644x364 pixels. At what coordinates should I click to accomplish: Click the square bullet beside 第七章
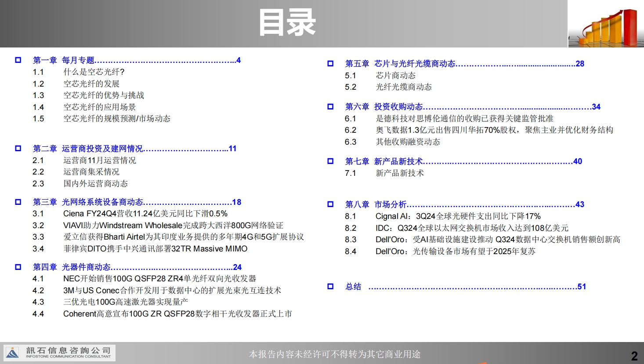point(330,161)
